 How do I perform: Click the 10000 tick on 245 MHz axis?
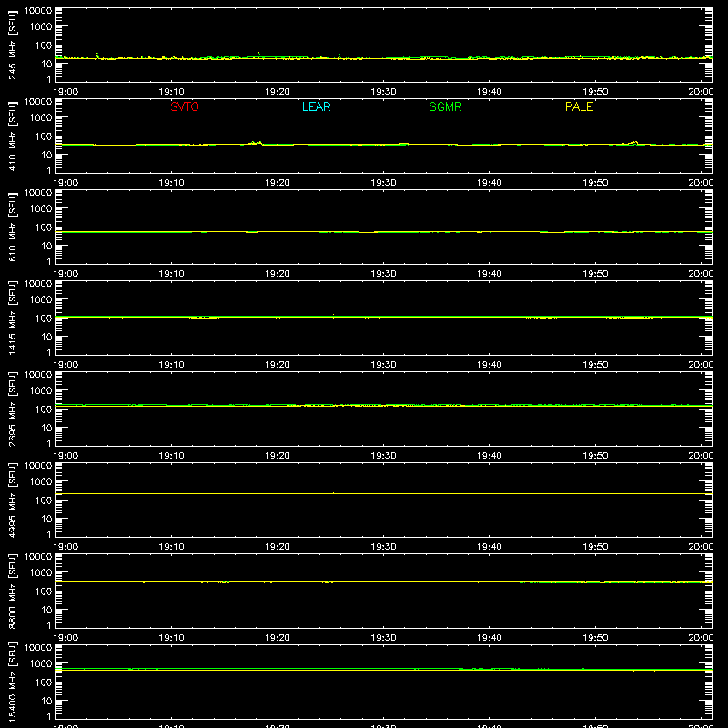pyautogui.click(x=38, y=11)
